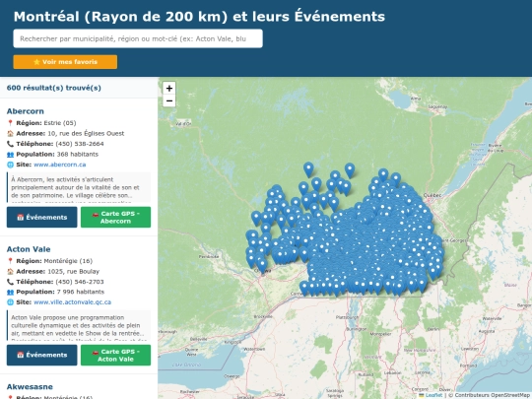
Task: Click Abercorn '368 habitants' population value
Action: (x=78, y=155)
